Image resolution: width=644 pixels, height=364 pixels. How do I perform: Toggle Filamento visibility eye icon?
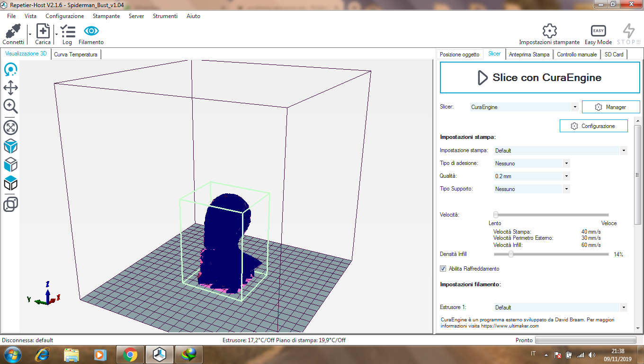91,31
